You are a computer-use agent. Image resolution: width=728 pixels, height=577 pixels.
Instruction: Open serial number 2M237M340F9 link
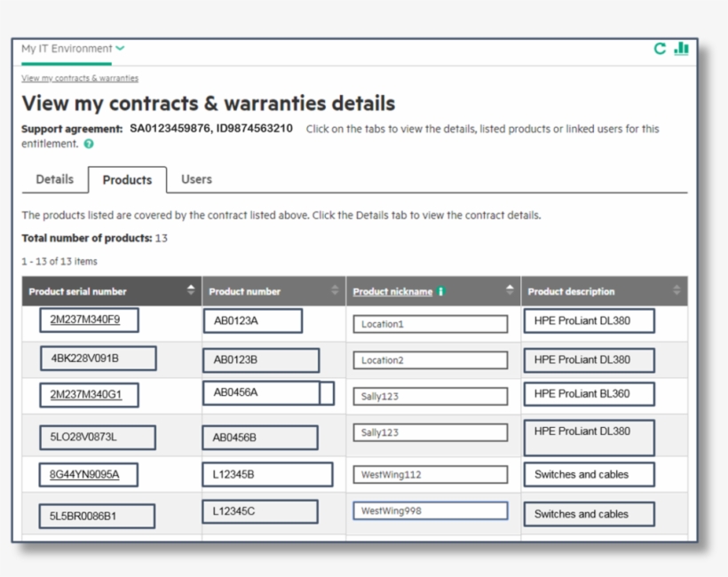85,320
